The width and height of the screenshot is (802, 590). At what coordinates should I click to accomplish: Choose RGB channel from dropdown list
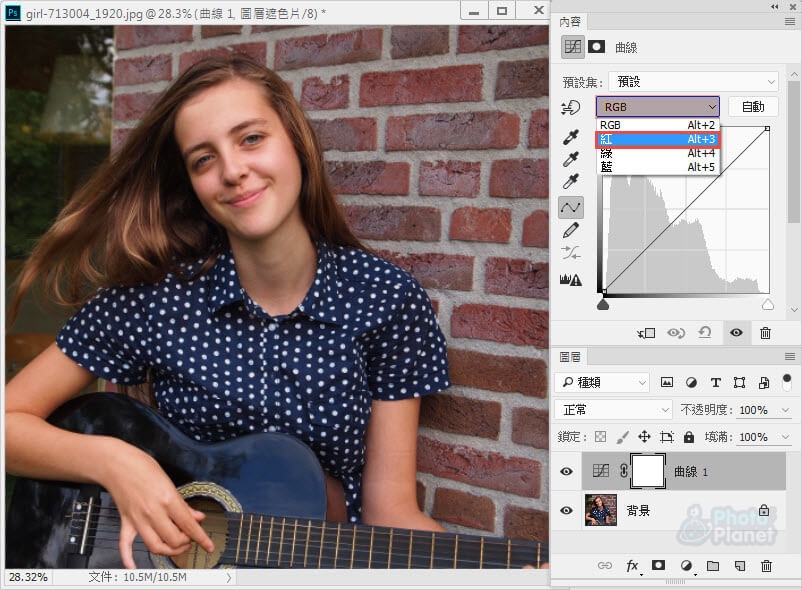(658, 125)
